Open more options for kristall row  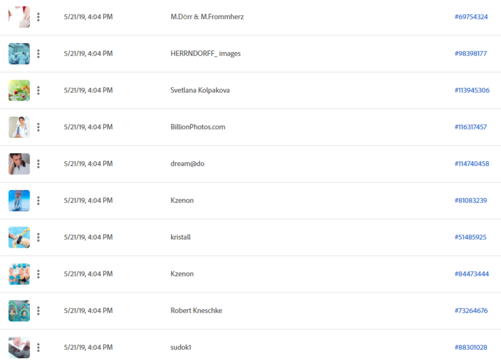click(x=38, y=237)
